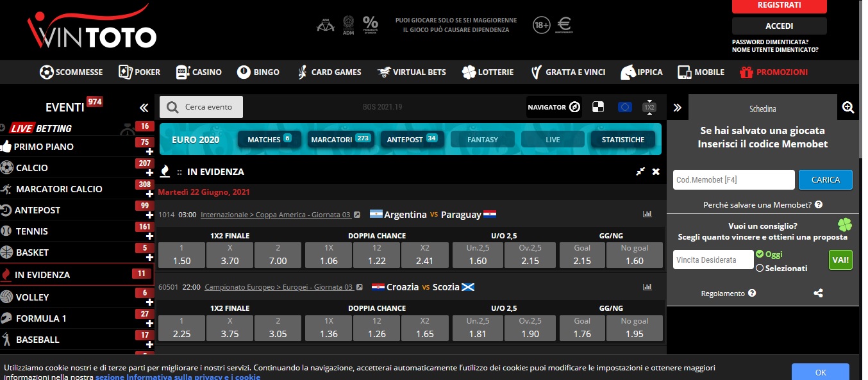
Task: Open Campionato Europeo Giornata 03 link
Action: 280,287
